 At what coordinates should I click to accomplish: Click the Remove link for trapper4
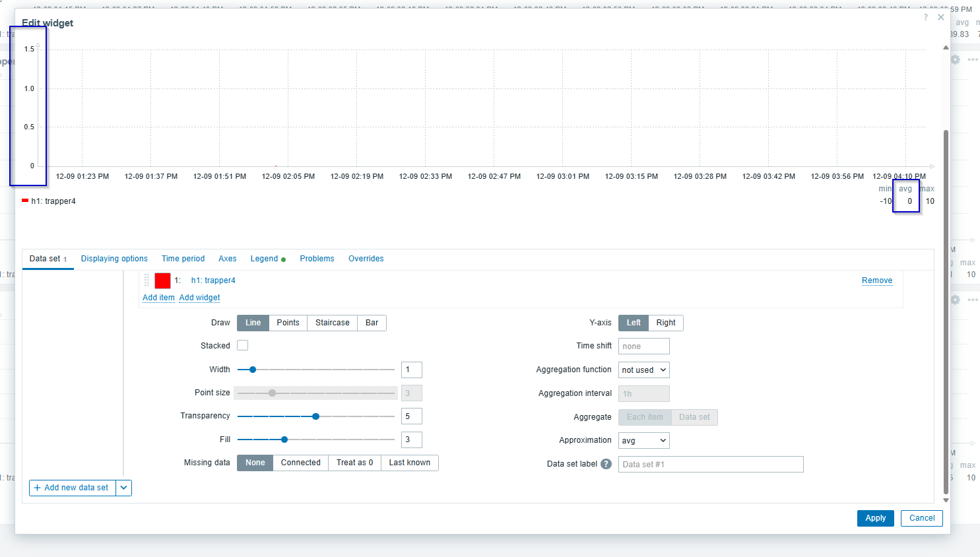(x=876, y=280)
